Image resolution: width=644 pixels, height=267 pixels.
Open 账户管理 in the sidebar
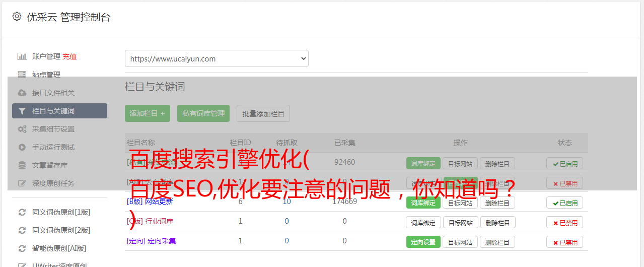click(x=46, y=56)
